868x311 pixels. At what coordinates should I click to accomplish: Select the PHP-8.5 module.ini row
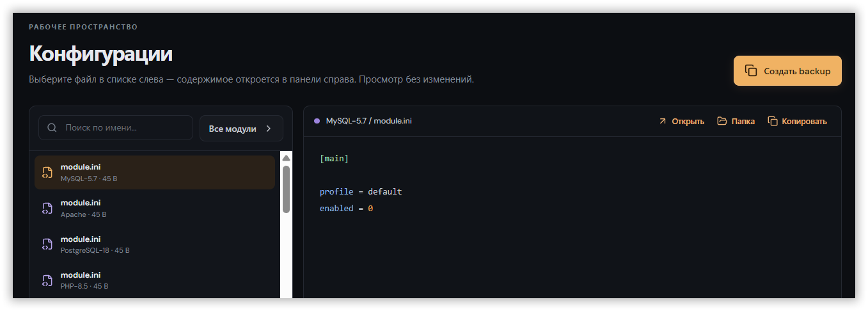coord(155,280)
